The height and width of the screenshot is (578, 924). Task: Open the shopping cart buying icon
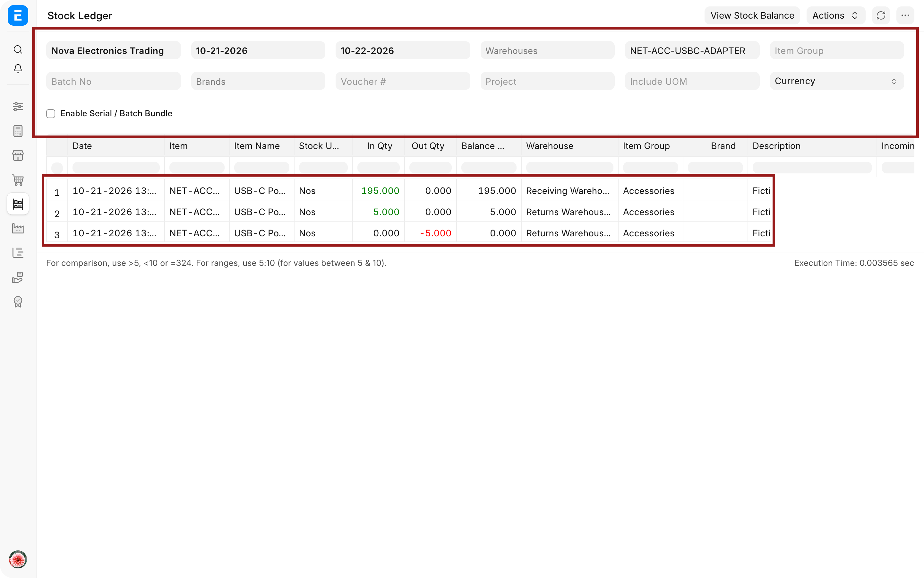tap(18, 180)
